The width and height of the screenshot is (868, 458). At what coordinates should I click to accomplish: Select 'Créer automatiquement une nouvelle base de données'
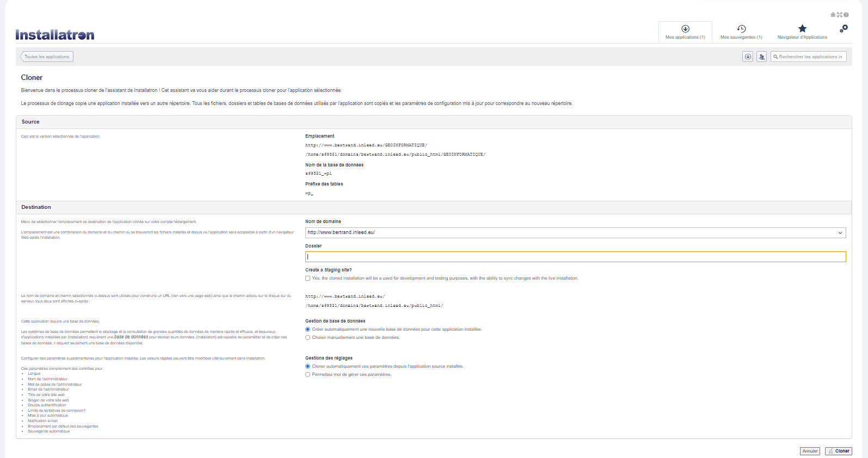coord(308,329)
